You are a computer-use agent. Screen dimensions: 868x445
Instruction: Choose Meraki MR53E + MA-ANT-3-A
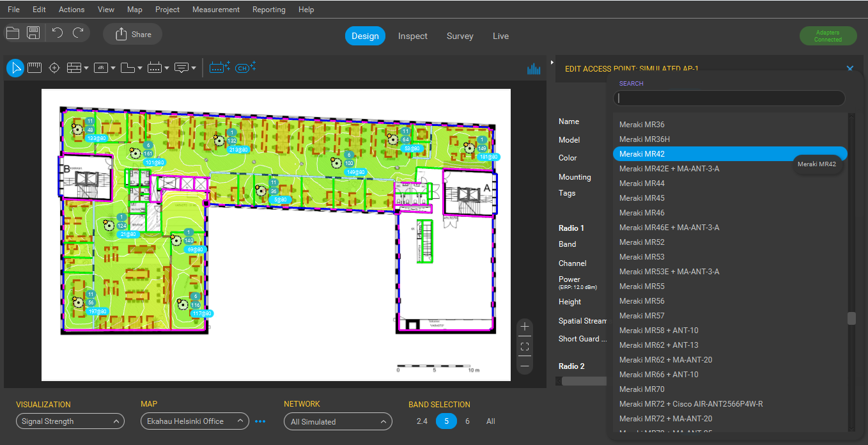(x=730, y=272)
